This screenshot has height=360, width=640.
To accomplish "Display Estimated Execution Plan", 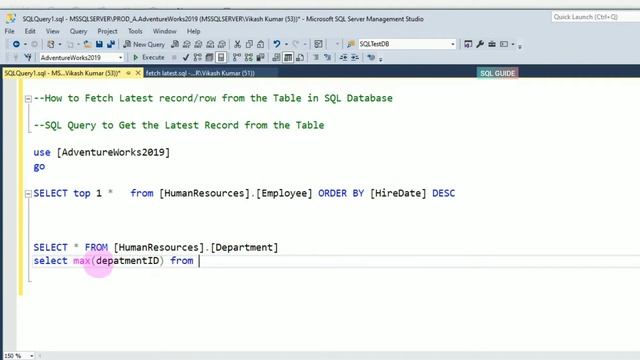I will click(x=198, y=58).
